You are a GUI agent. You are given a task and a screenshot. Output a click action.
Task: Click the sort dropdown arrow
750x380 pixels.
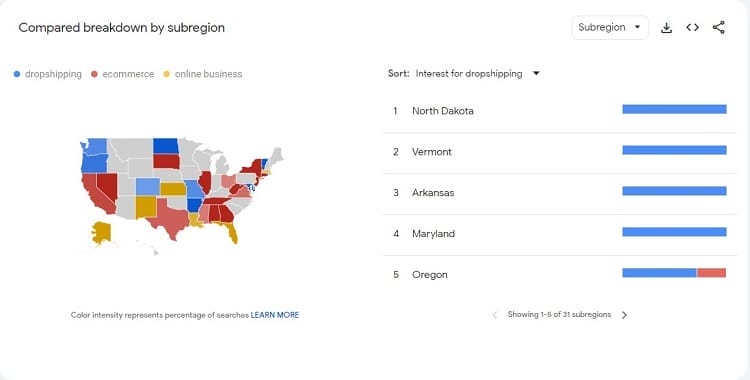point(536,74)
